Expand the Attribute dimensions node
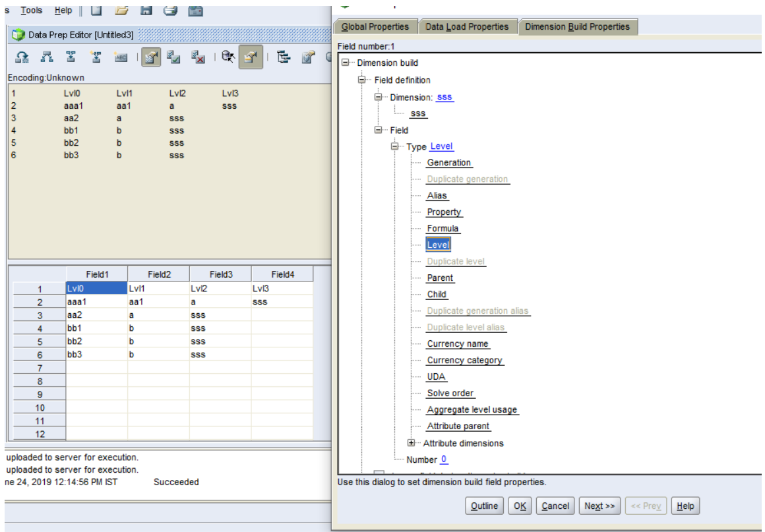 (410, 443)
